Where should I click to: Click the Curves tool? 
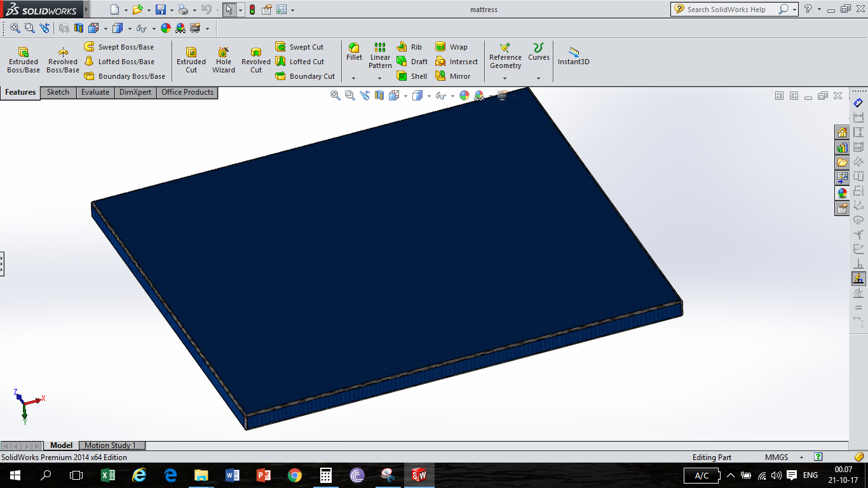point(539,52)
